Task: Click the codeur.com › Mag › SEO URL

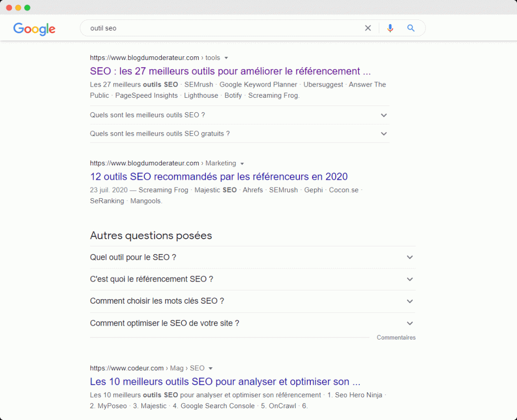Action: [147, 368]
